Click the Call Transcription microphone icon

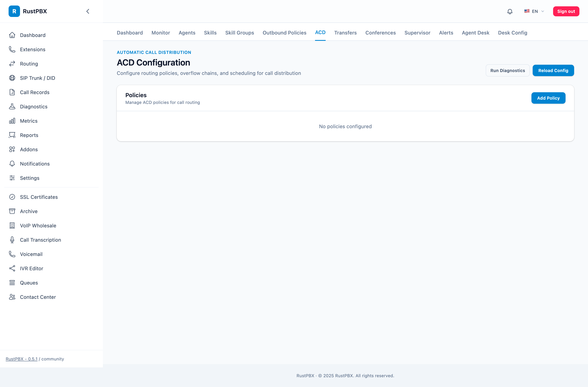[x=12, y=240]
